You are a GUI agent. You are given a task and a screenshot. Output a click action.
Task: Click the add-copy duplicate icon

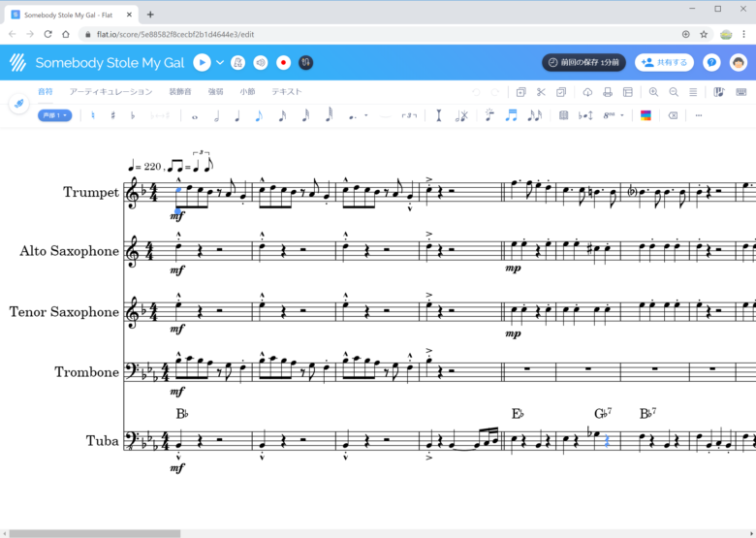click(x=520, y=92)
